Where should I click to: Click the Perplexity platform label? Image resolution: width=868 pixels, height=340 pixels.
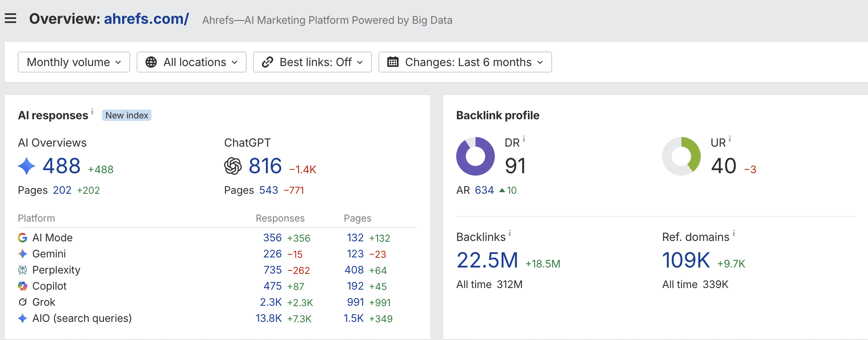pos(56,270)
